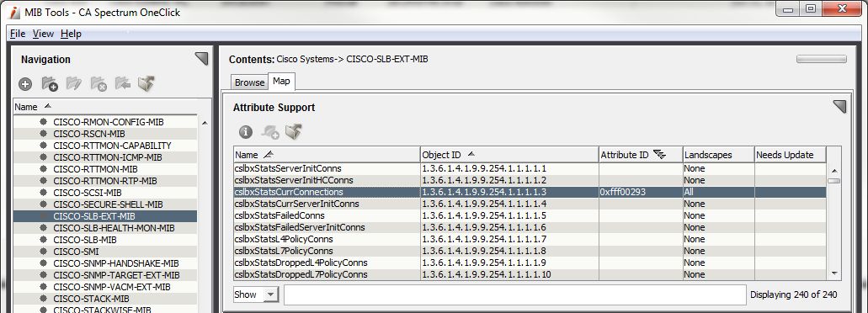Select the cslbxStatsL7PolicyConns row
This screenshot has width=868, height=313.
coord(530,251)
